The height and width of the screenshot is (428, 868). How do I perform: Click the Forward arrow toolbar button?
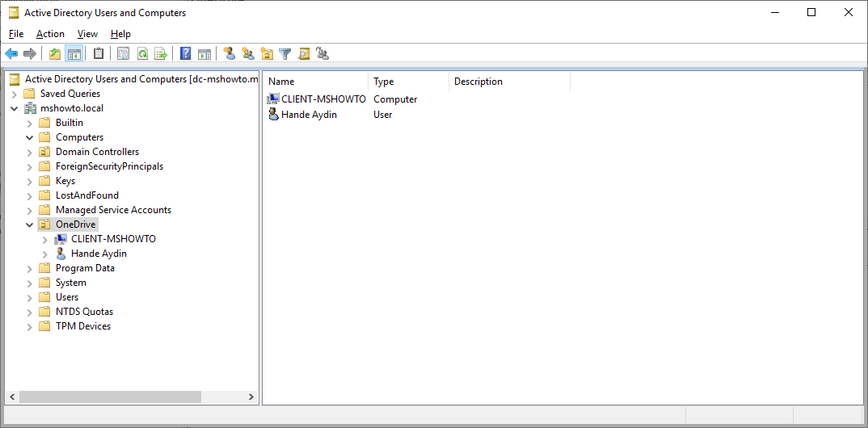tap(29, 53)
